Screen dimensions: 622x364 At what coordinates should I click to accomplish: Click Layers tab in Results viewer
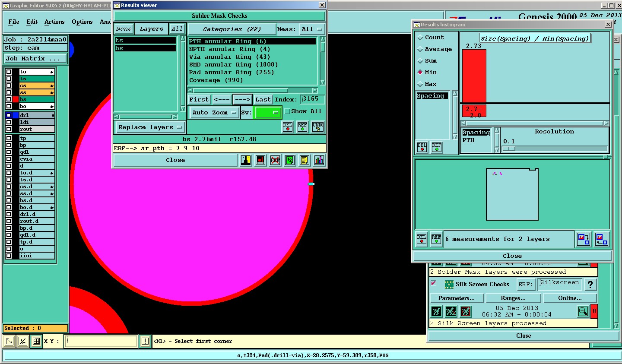point(152,29)
